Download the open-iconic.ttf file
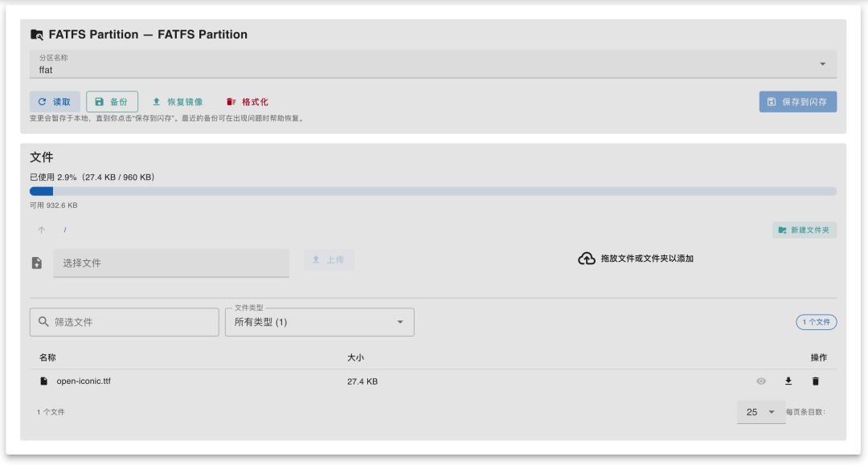This screenshot has width=868, height=465. pos(788,381)
